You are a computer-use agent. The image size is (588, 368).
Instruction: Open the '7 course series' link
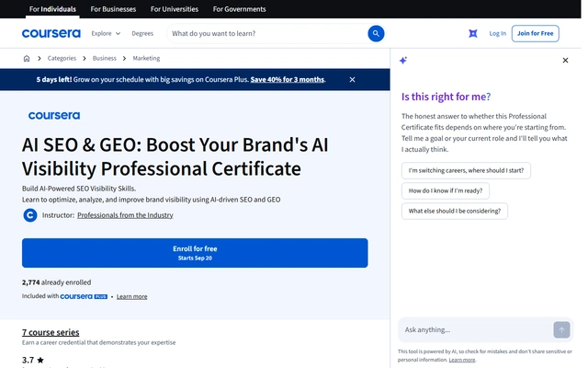(x=51, y=332)
